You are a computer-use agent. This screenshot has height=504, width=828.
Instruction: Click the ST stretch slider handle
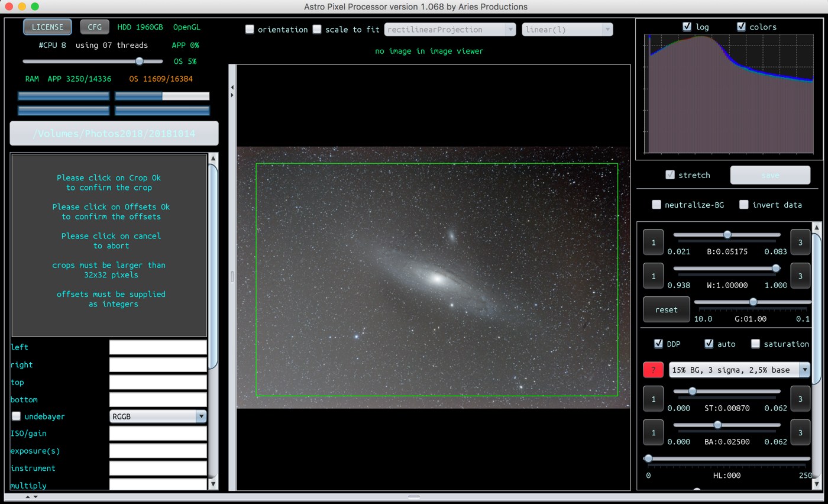coord(692,391)
